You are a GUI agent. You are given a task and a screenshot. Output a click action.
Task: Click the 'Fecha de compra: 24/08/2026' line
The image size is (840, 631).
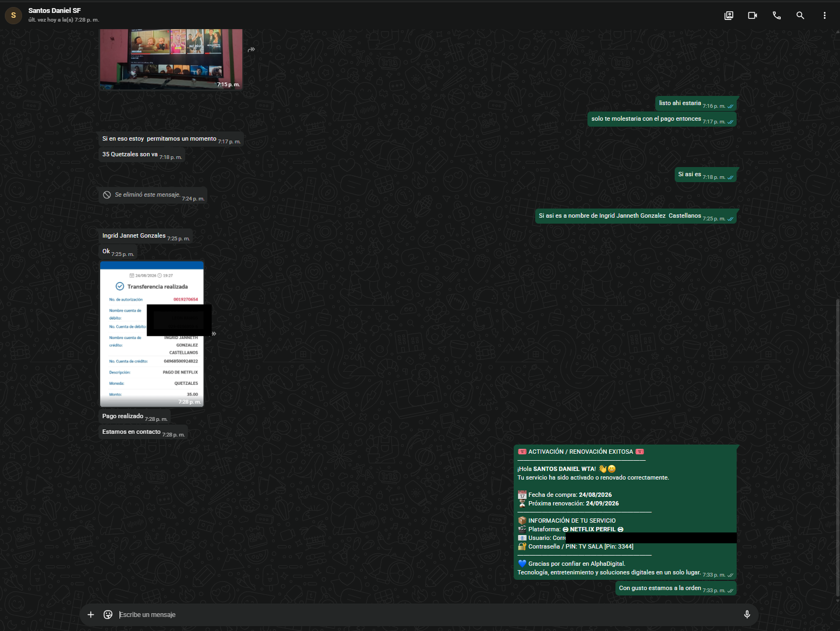565,495
